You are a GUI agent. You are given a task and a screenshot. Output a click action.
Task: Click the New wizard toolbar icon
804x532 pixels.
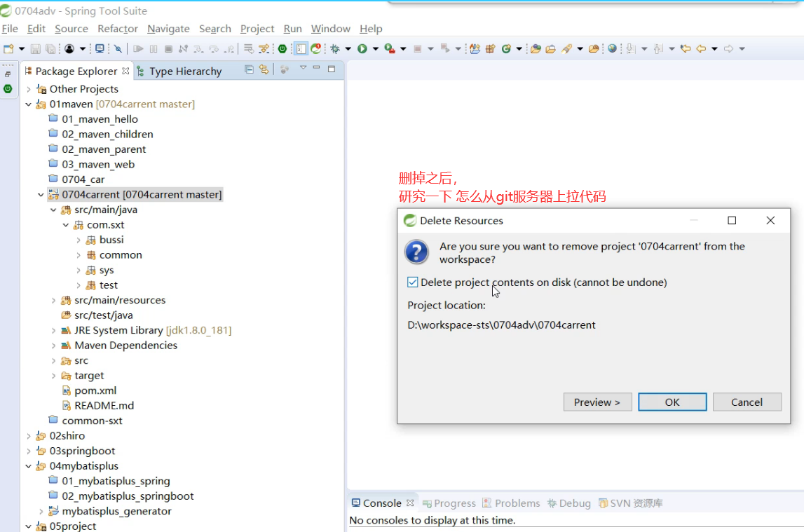point(8,48)
